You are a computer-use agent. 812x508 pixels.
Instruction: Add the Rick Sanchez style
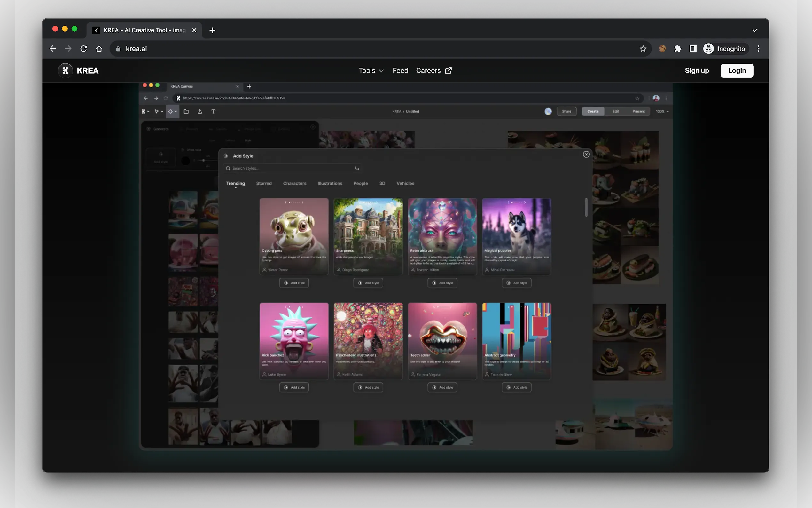coord(294,387)
